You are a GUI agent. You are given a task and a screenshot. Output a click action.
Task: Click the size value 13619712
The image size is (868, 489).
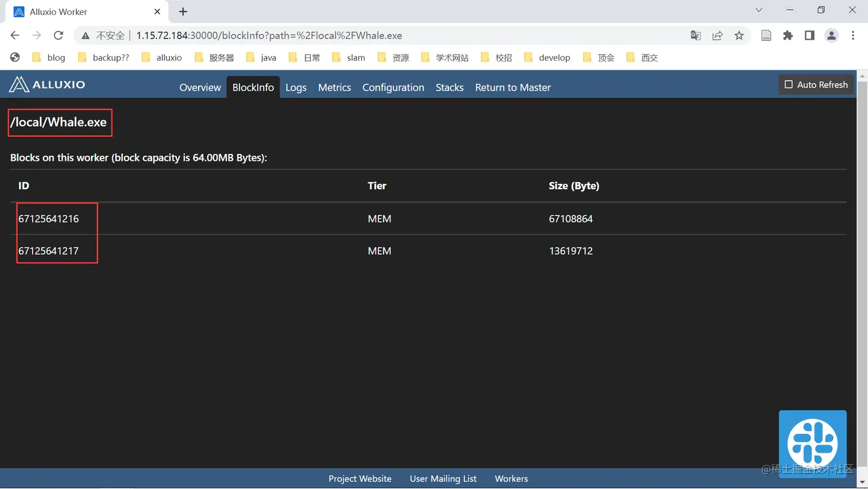point(571,251)
